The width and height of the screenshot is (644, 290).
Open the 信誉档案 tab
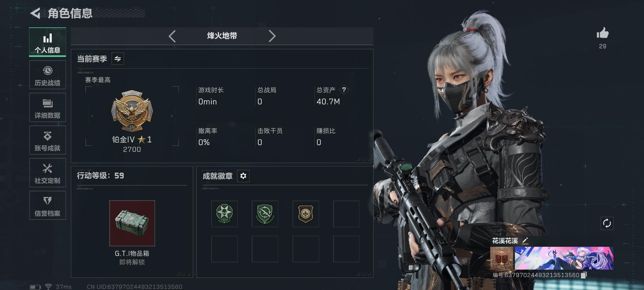pyautogui.click(x=47, y=205)
